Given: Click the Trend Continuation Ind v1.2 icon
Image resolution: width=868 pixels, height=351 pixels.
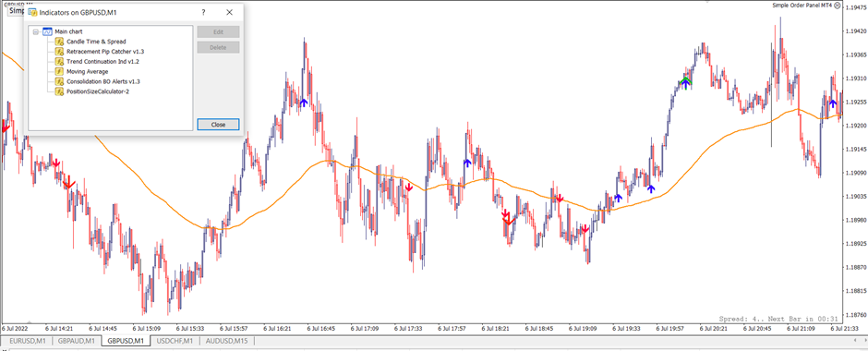Looking at the screenshot, I should [x=59, y=62].
